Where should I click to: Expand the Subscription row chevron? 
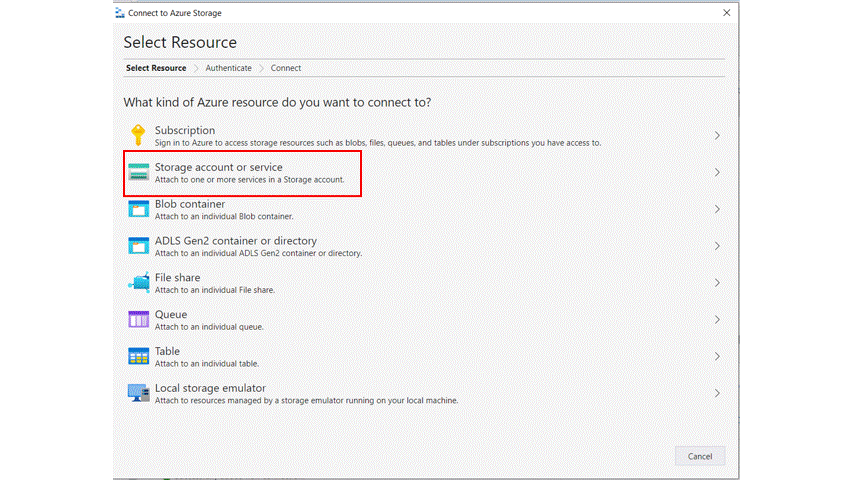tap(717, 136)
